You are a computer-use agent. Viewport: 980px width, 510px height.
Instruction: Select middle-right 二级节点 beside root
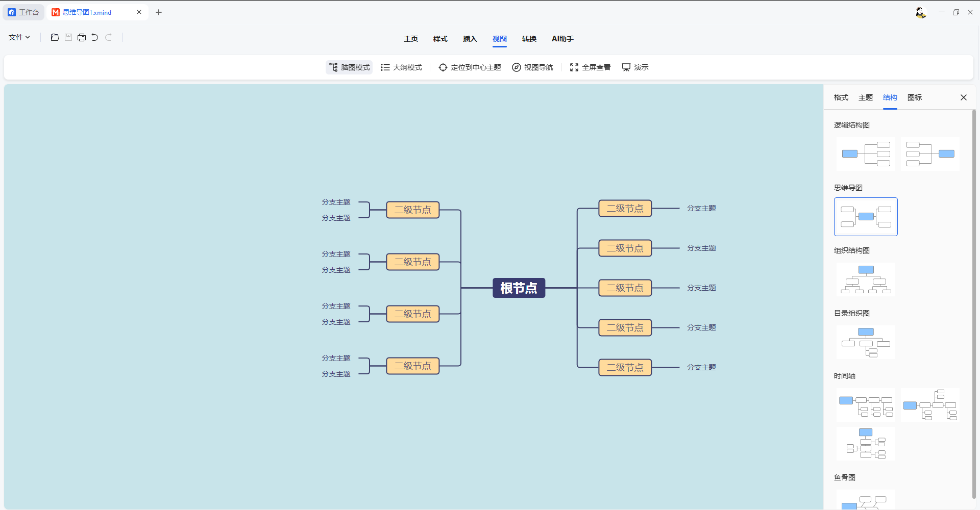pyautogui.click(x=625, y=288)
